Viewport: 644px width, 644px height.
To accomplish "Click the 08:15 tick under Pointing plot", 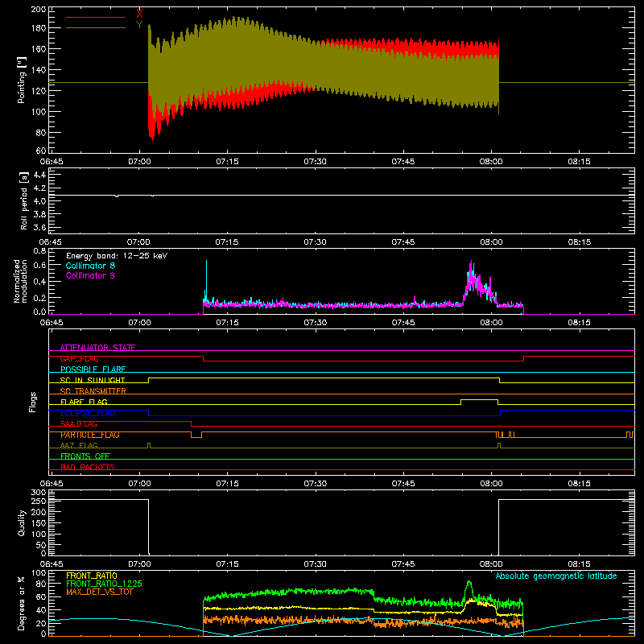I will click(x=579, y=162).
